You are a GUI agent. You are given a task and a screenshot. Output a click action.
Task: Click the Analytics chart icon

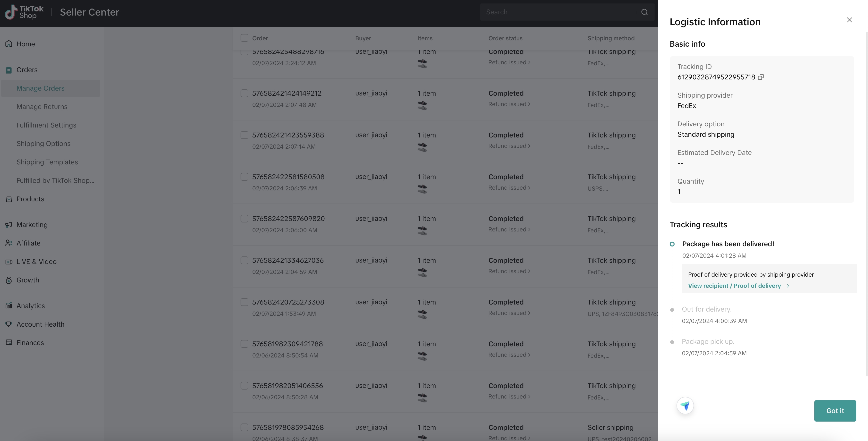pyautogui.click(x=9, y=306)
